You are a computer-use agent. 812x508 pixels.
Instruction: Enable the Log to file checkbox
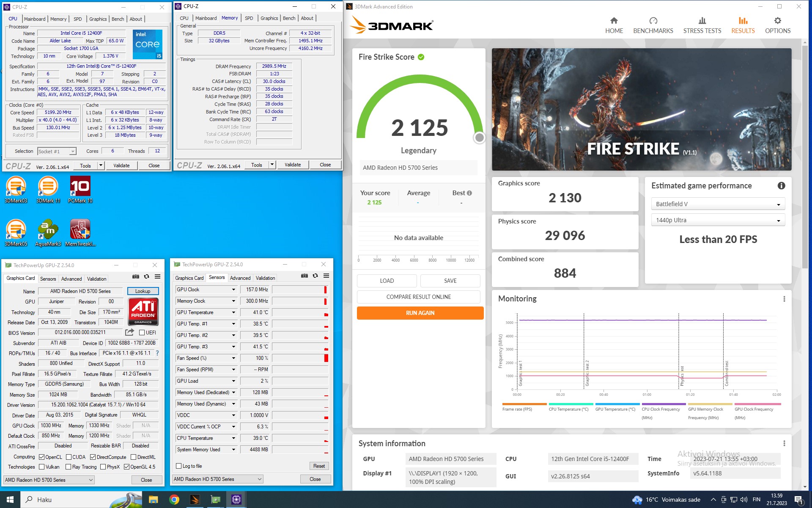178,466
